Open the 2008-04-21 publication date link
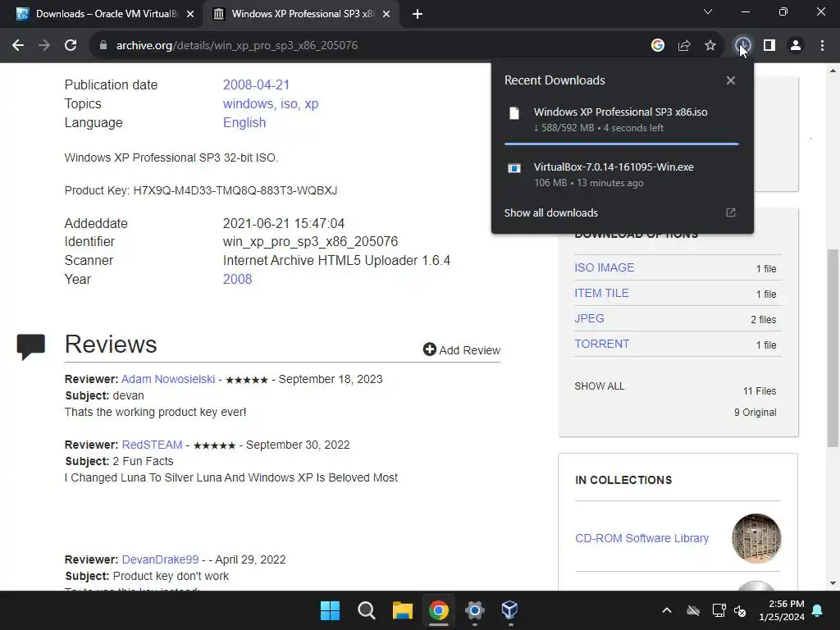The image size is (840, 630). pyautogui.click(x=256, y=84)
